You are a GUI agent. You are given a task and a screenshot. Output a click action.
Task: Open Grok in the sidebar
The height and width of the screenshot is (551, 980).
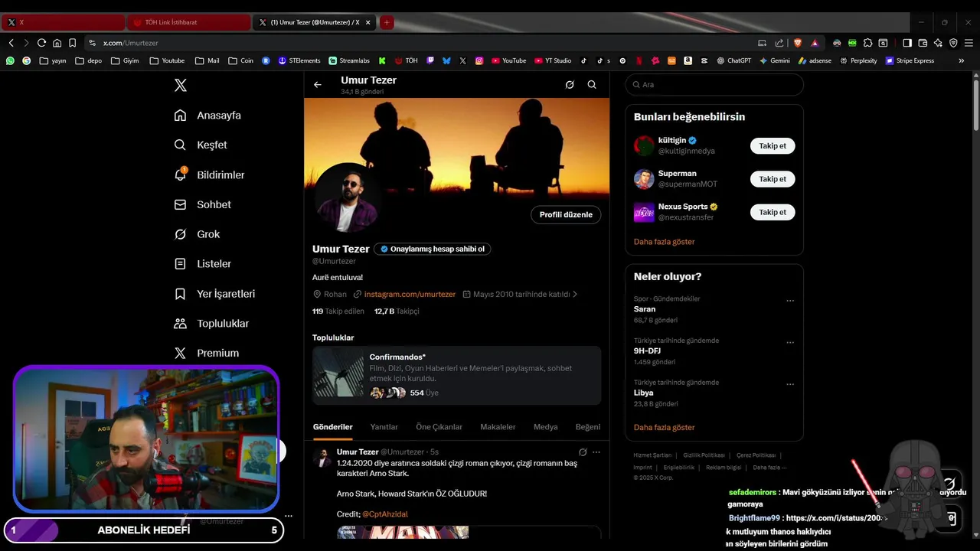tap(197, 234)
